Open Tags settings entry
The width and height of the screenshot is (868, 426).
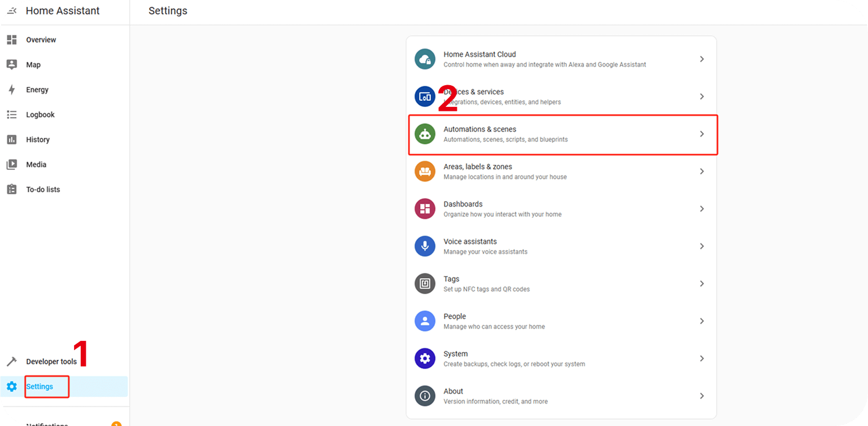[x=561, y=283]
